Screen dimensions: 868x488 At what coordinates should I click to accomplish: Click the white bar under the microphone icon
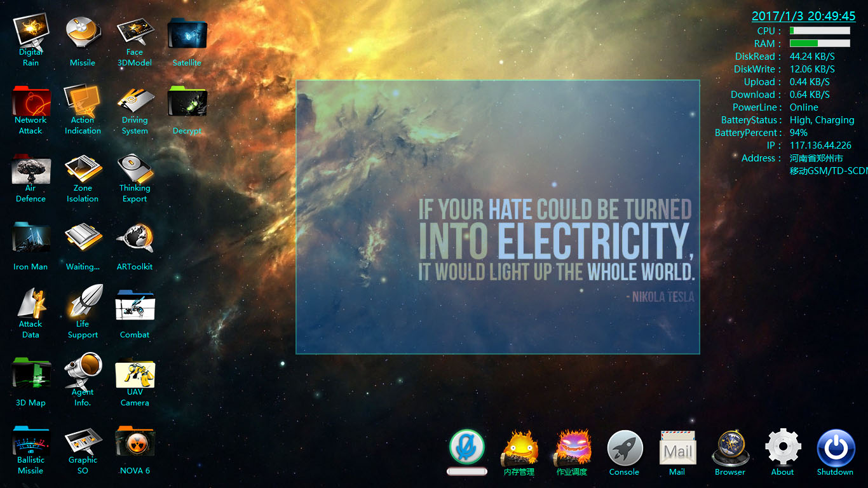pyautogui.click(x=467, y=471)
